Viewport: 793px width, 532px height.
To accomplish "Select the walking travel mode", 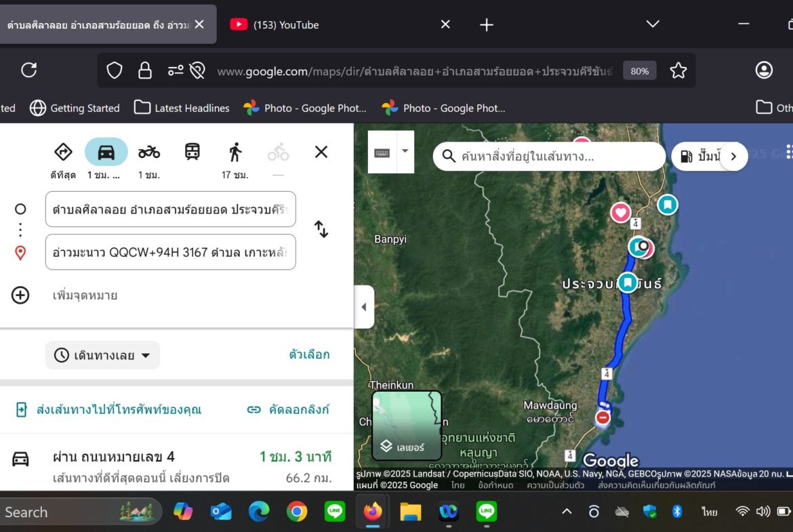I will point(235,152).
